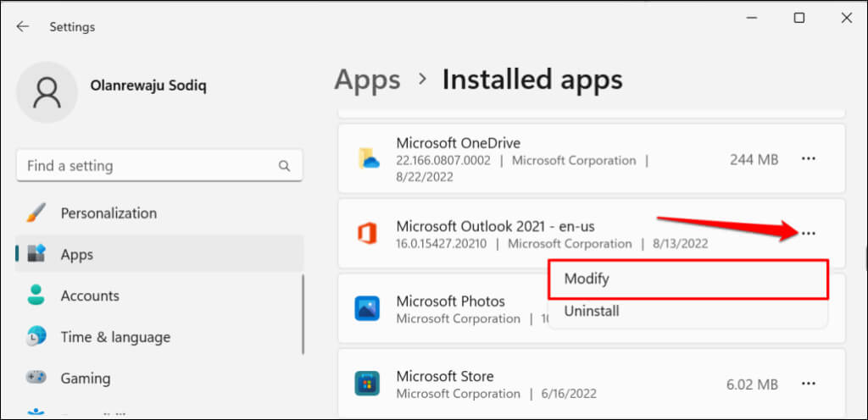Open more options for Microsoft Outlook 2021

808,234
